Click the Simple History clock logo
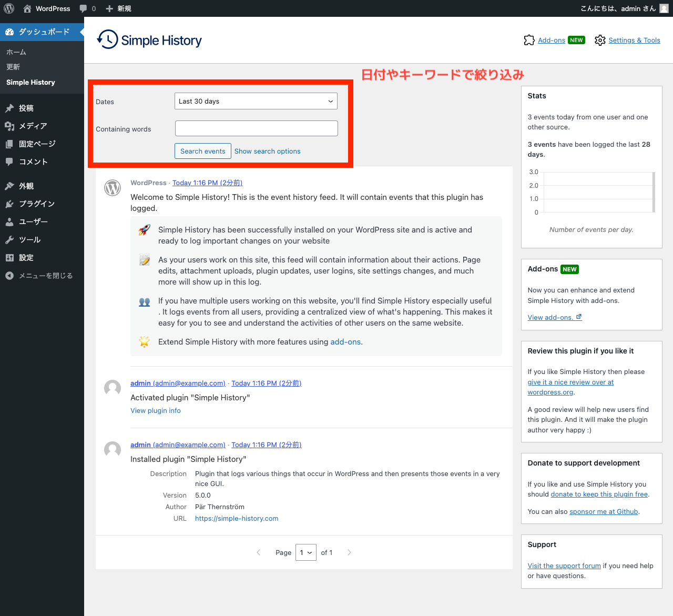The width and height of the screenshot is (673, 616). pos(108,39)
